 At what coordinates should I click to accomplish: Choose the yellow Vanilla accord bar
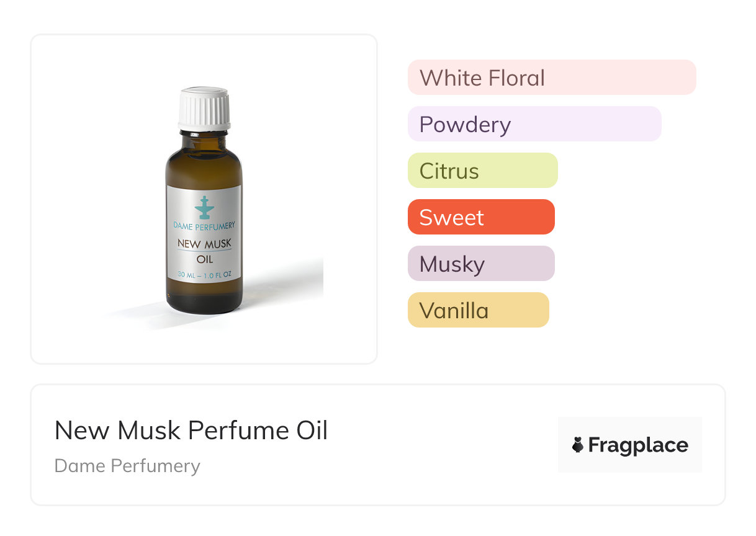click(479, 310)
